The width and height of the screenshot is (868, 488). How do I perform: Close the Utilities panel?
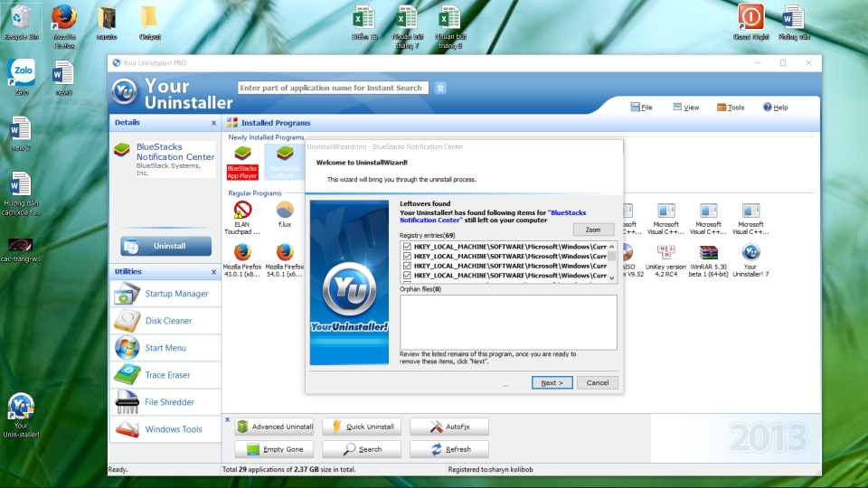(213, 272)
